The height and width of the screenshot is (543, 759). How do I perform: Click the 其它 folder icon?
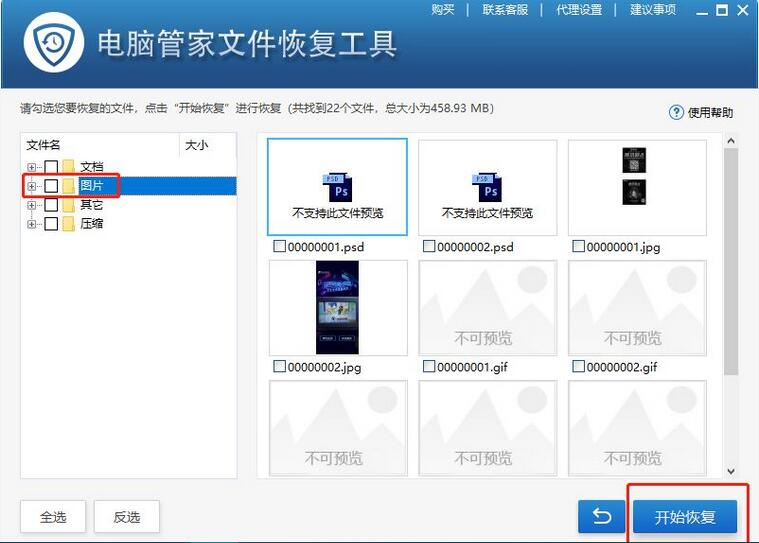[x=69, y=205]
